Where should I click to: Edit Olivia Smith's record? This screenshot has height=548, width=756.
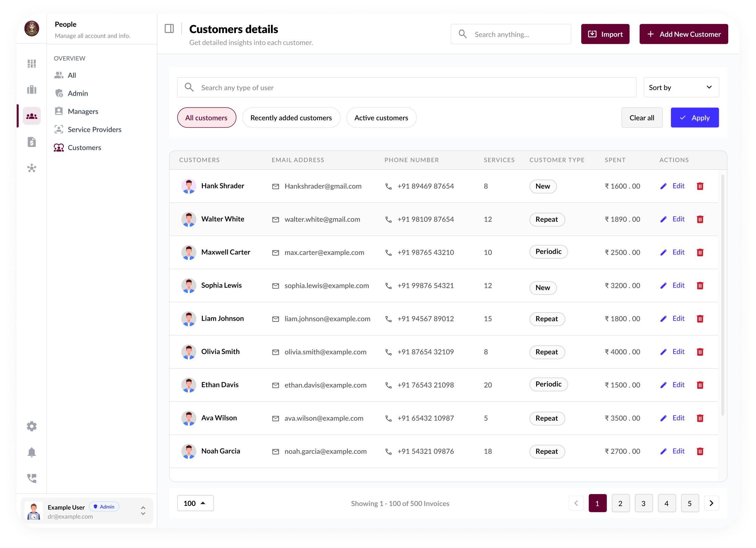tap(672, 352)
